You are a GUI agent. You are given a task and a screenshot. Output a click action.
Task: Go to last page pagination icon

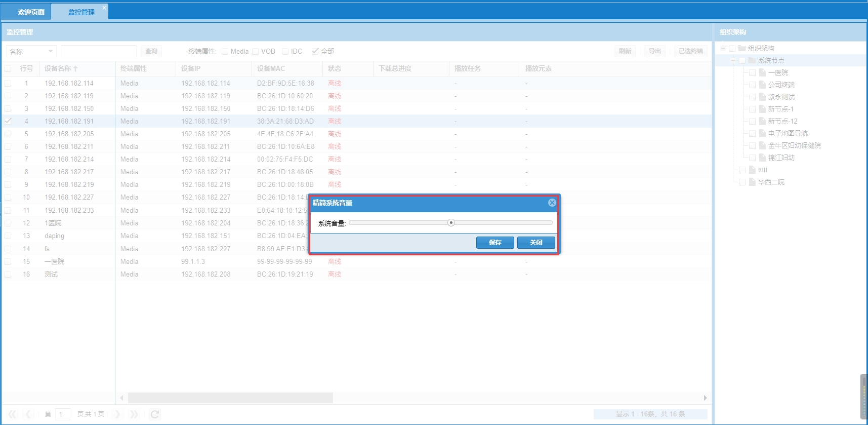[134, 414]
